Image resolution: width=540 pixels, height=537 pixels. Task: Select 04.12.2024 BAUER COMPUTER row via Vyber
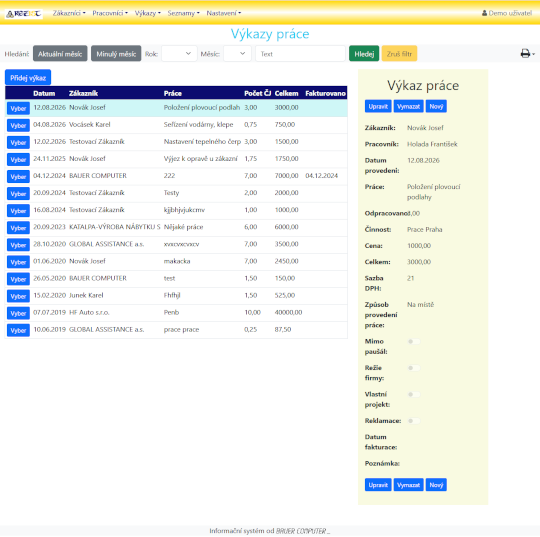coord(18,177)
